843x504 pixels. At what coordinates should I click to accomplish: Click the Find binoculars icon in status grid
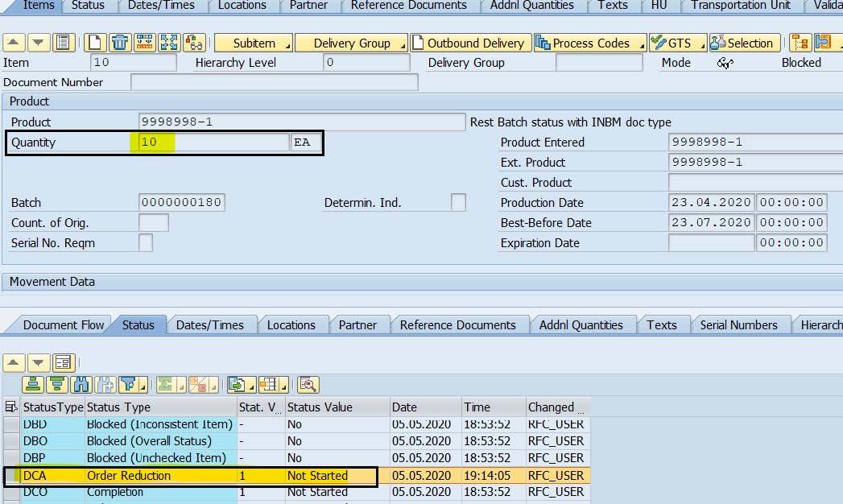81,384
